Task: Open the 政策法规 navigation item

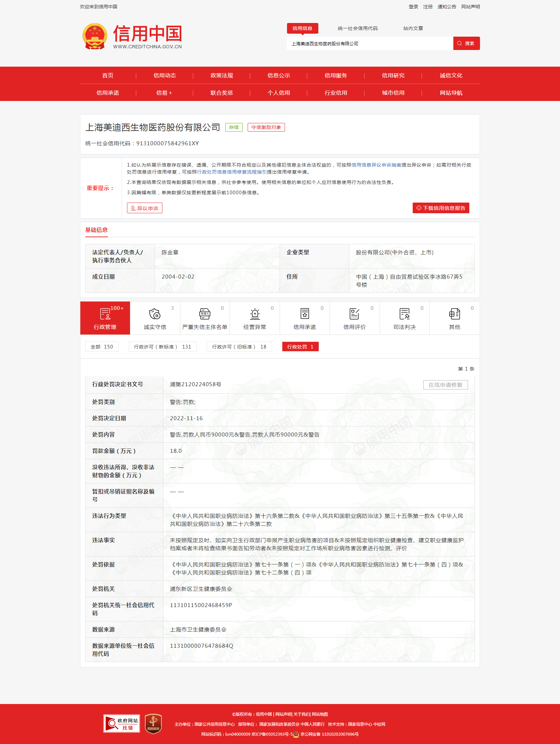Action: click(x=221, y=75)
